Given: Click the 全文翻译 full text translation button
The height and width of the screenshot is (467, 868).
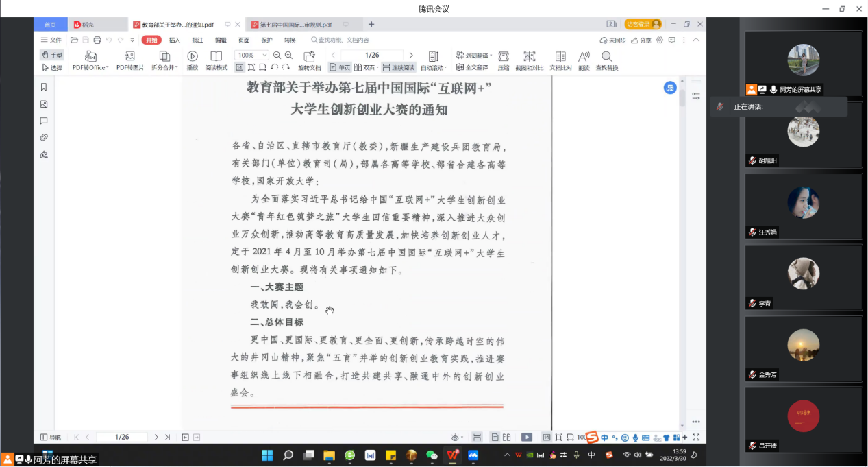Looking at the screenshot, I should (x=472, y=67).
